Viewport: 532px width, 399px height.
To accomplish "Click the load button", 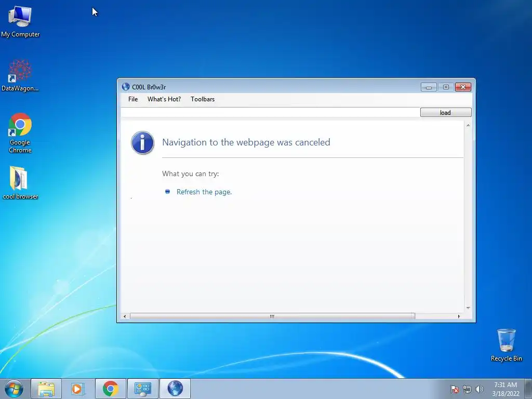I will click(445, 112).
